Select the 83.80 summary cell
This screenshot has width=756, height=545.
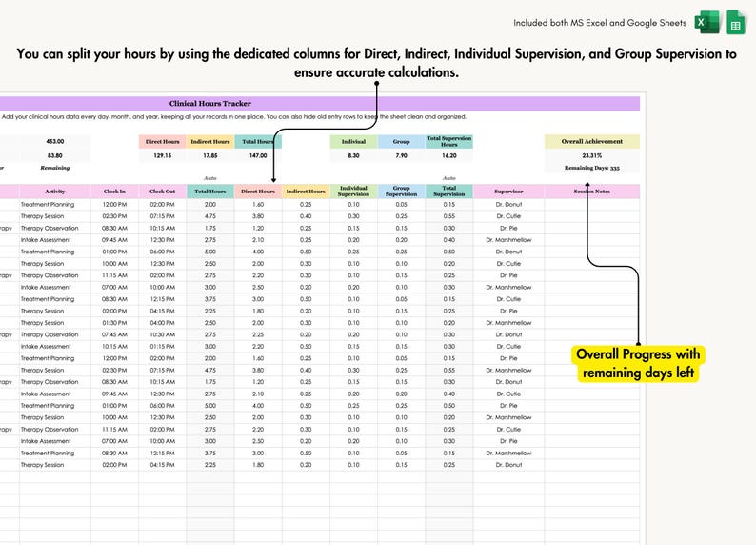pos(55,155)
